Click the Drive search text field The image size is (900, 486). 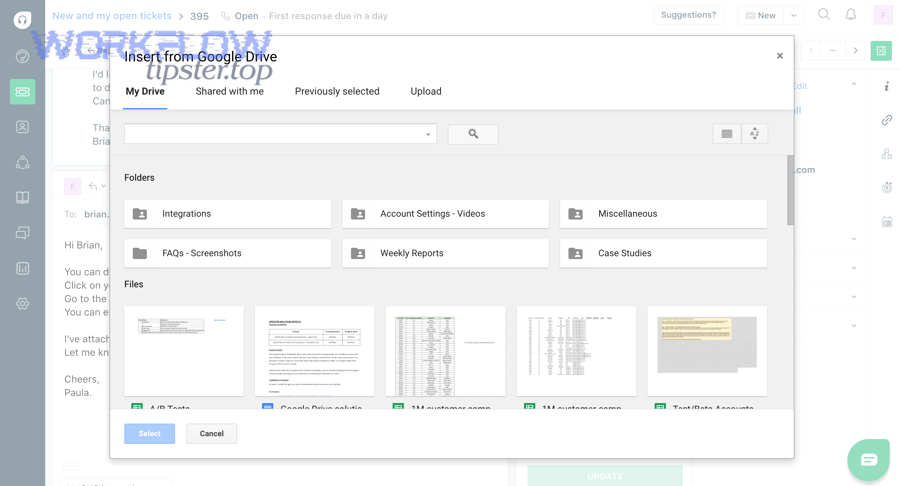click(273, 134)
